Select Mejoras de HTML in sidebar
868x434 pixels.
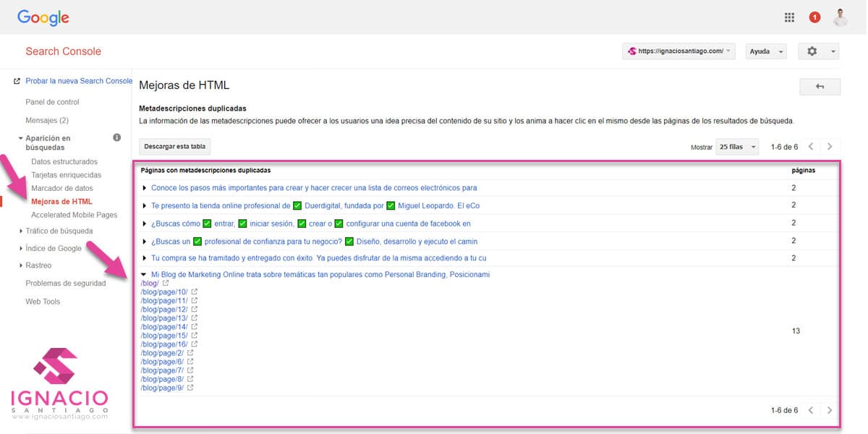click(62, 201)
